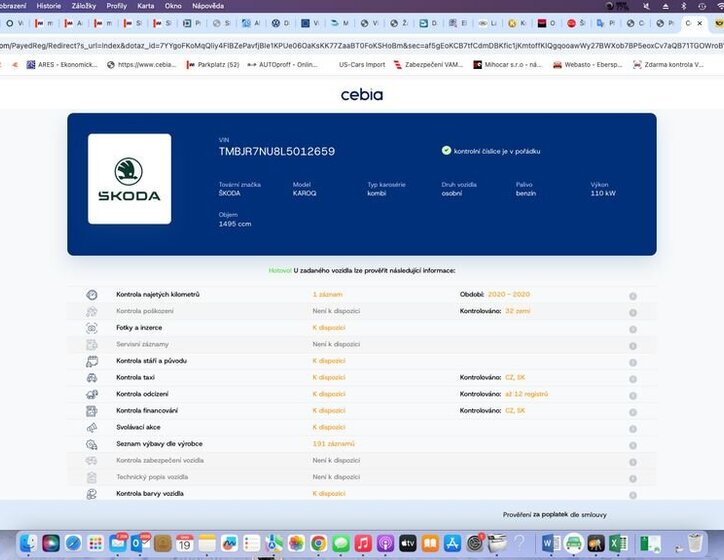This screenshot has height=560, width=724.
Task: Click the icon next to Kontrola financování
Action: coord(92,410)
